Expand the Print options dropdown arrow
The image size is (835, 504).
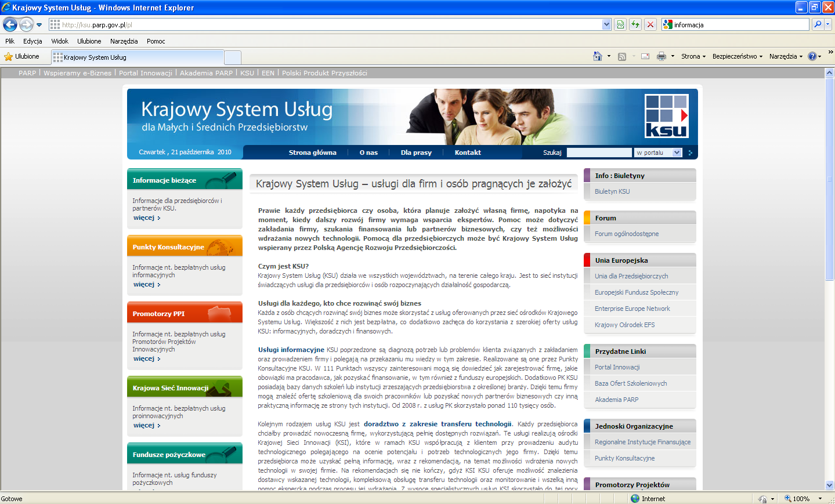click(673, 56)
